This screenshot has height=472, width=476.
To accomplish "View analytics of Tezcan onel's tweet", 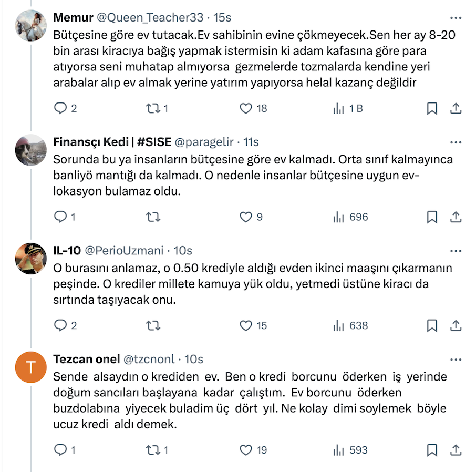I will tap(339, 450).
